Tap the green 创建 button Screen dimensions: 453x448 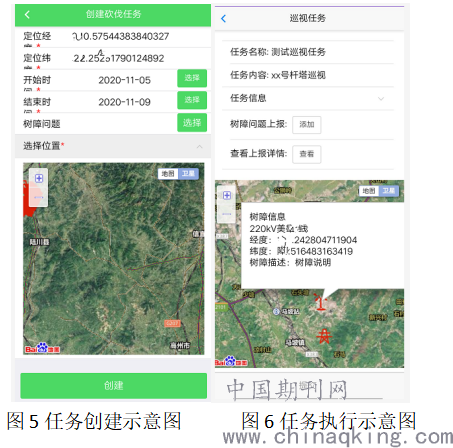pos(114,386)
